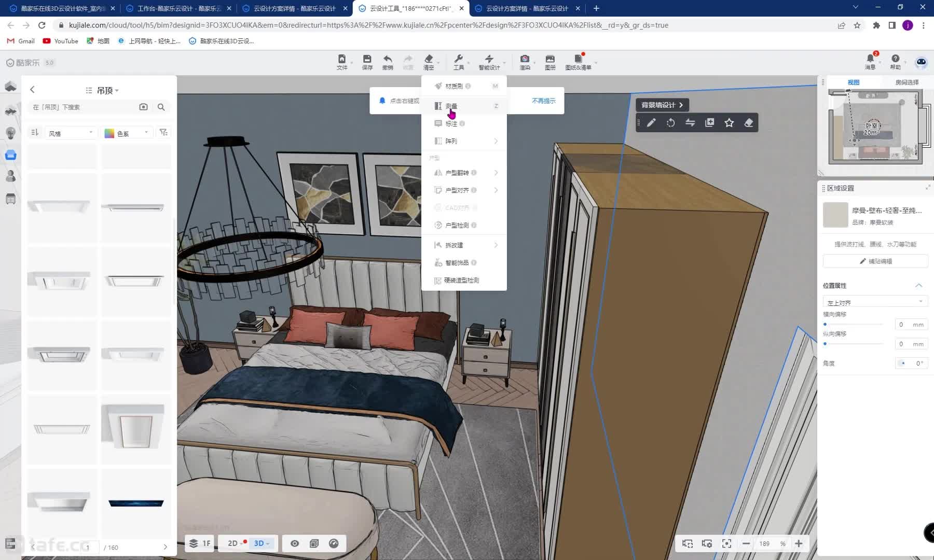Image resolution: width=934 pixels, height=560 pixels.
Task: Click the edit pencil in wall toolbar
Action: click(x=651, y=122)
